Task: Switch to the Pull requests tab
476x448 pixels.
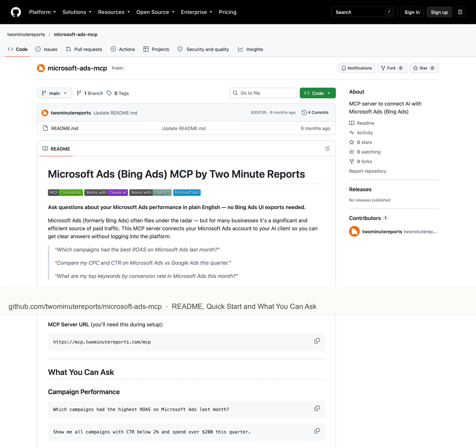Action: point(84,49)
